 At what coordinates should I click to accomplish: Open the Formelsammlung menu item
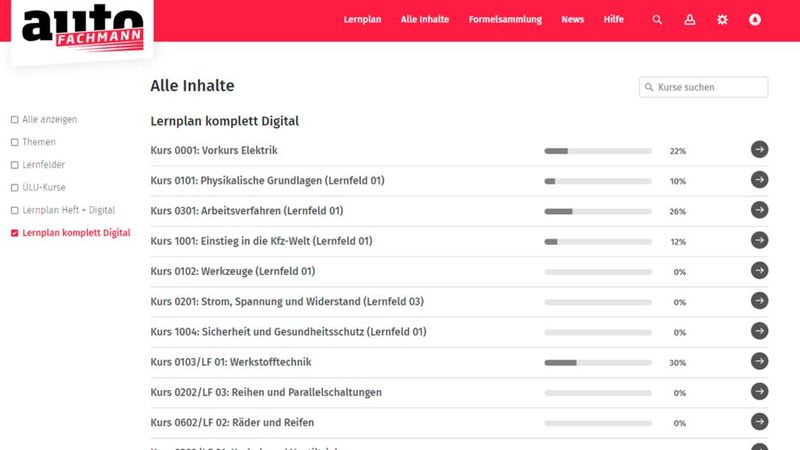505,19
